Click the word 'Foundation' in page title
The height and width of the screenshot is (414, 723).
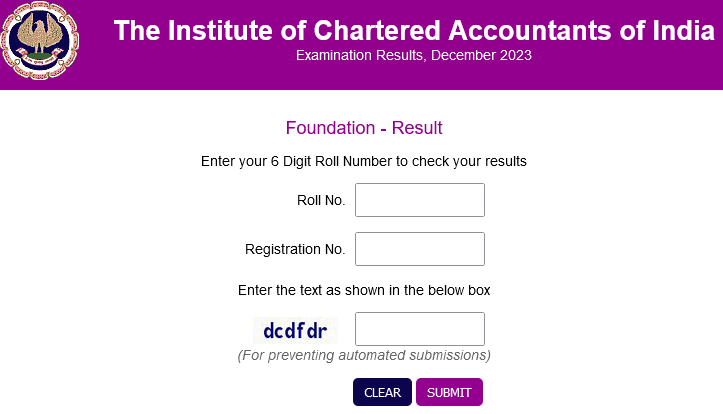(x=330, y=128)
